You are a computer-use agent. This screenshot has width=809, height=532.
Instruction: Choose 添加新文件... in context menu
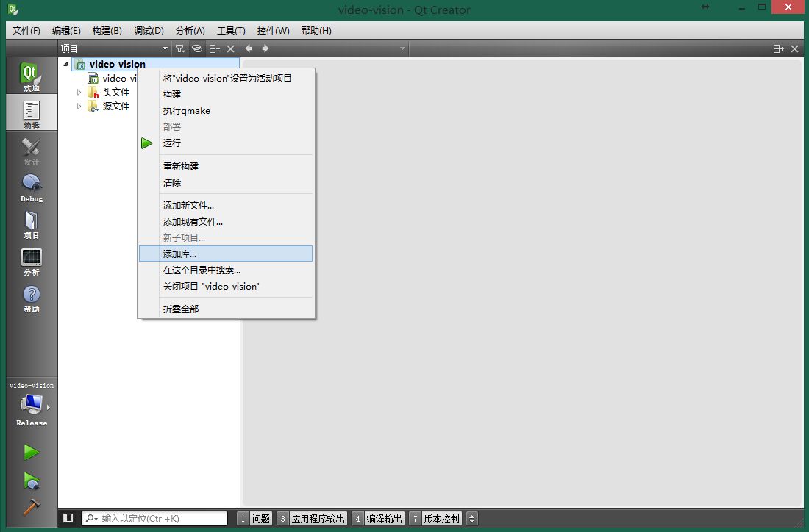point(226,206)
